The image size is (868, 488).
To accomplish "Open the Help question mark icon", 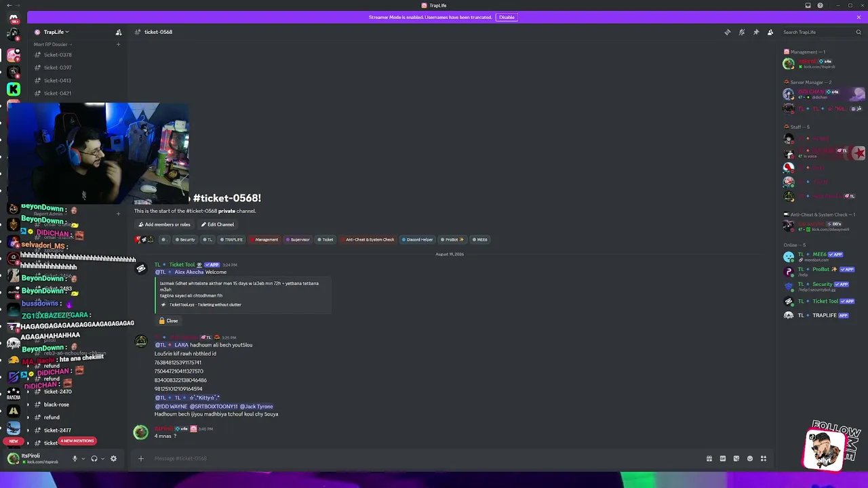I will point(818,5).
